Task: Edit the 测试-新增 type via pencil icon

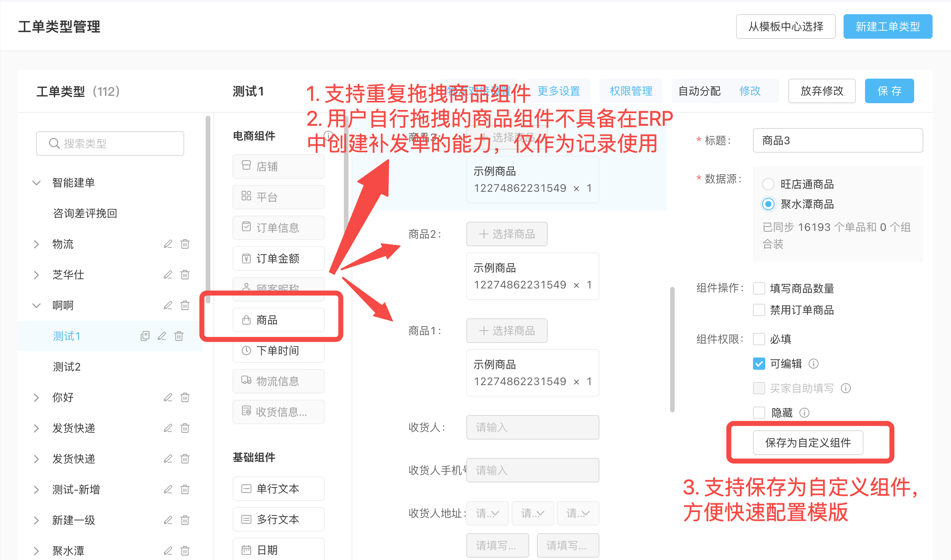Action: pyautogui.click(x=168, y=489)
